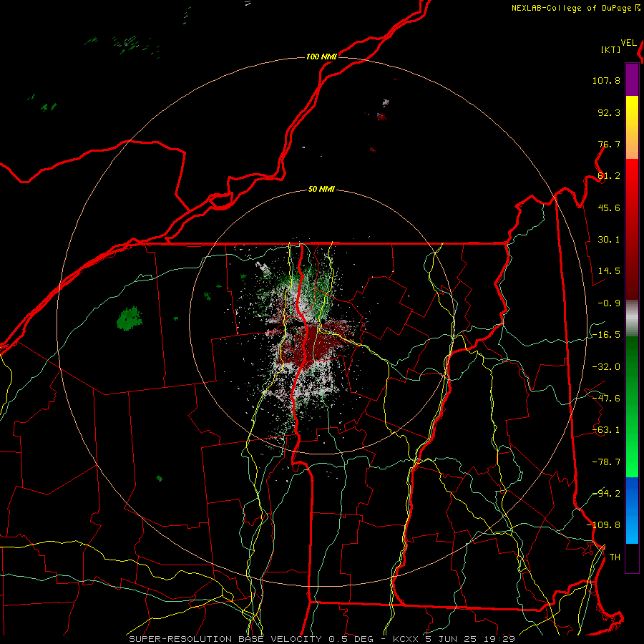
Task: Click the 107.8 value on the velocity scale
Action: coord(606,80)
